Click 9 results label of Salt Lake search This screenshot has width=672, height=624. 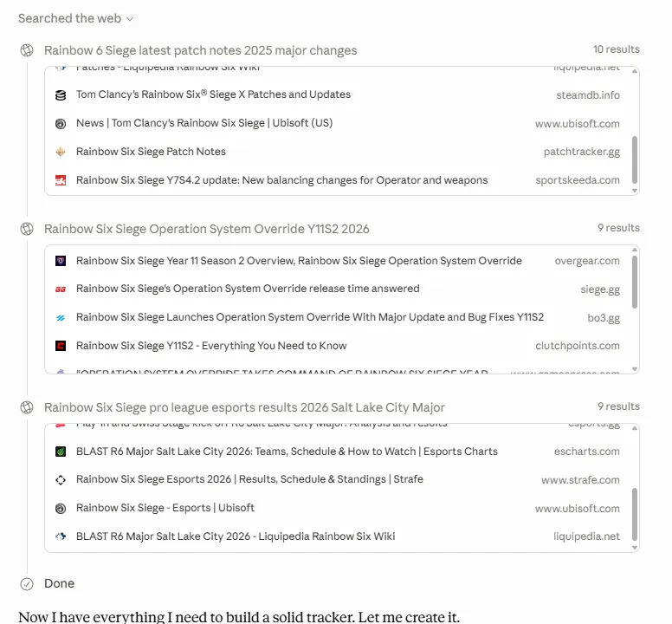point(618,406)
